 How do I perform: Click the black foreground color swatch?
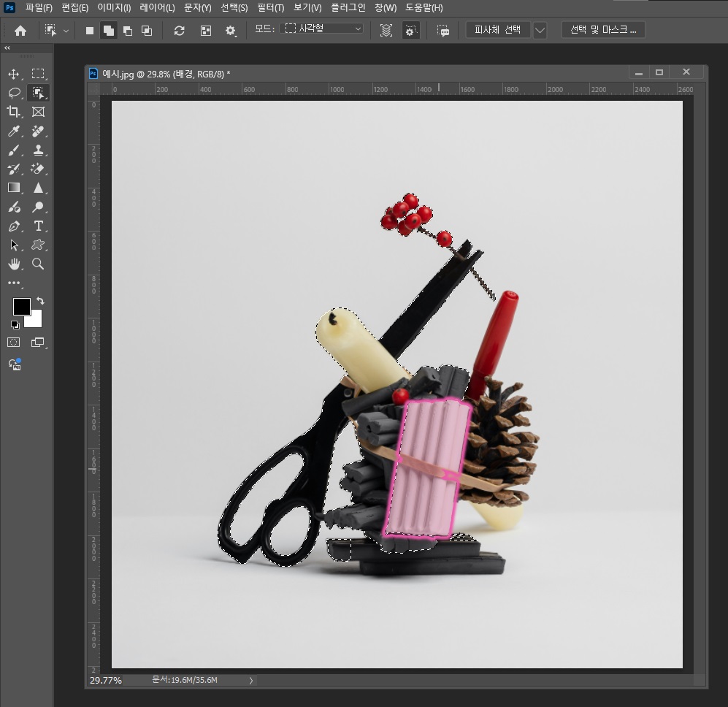click(21, 306)
